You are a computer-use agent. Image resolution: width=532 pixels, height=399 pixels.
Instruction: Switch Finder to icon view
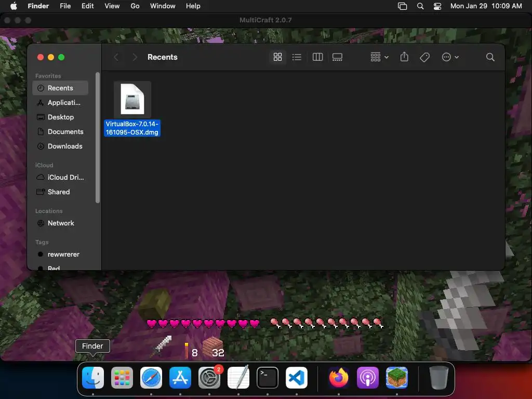tap(277, 57)
